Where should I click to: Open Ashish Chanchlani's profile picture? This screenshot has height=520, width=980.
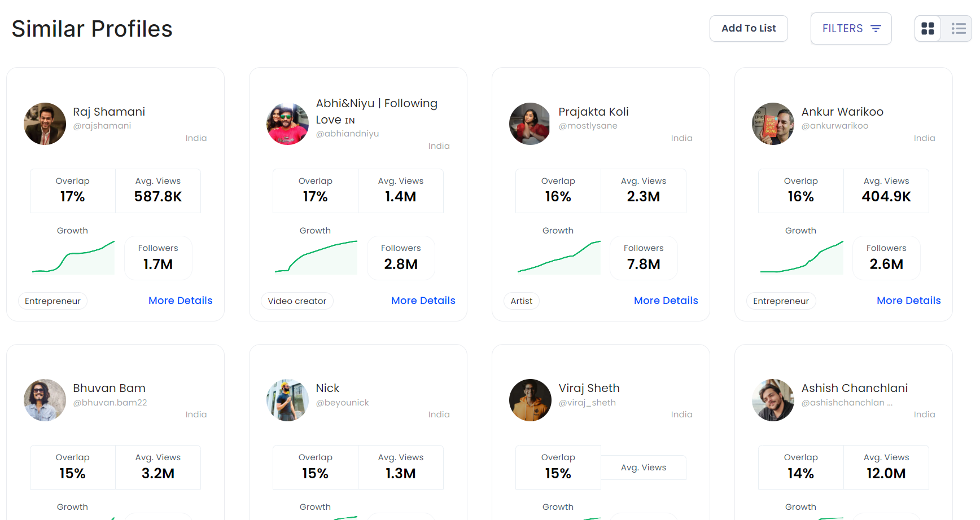coord(773,400)
